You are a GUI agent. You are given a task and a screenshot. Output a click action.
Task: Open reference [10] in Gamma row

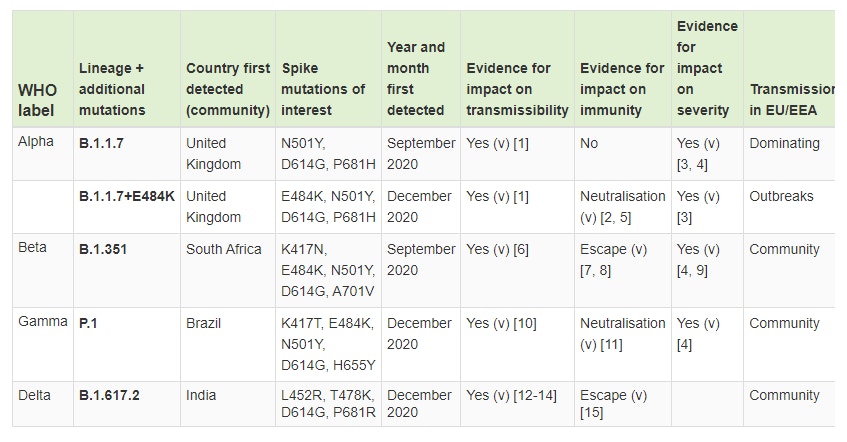[x=525, y=323]
